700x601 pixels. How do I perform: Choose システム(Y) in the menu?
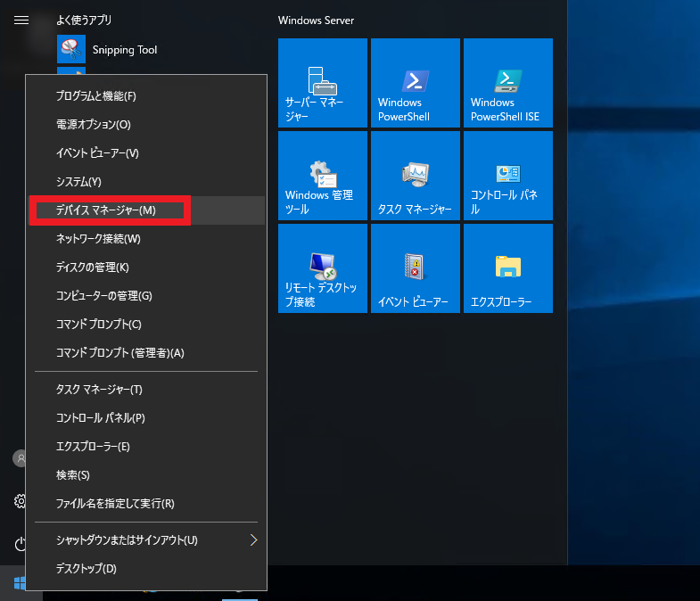coord(146,182)
